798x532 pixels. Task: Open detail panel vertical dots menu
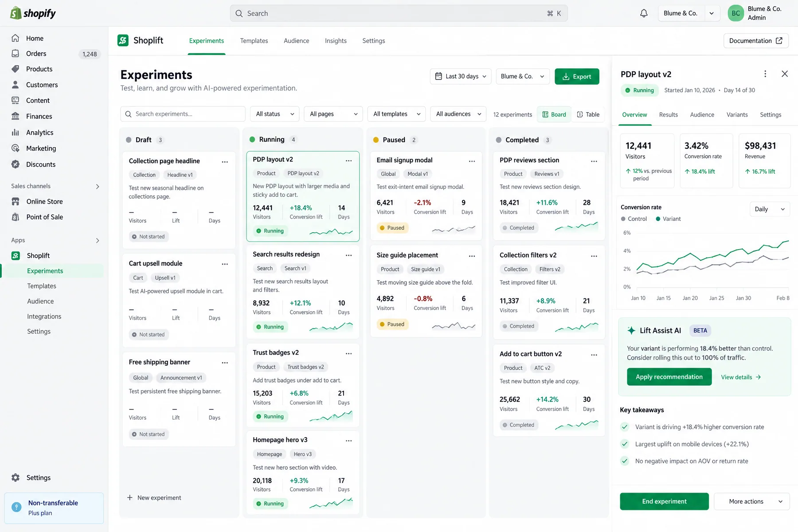(x=765, y=74)
